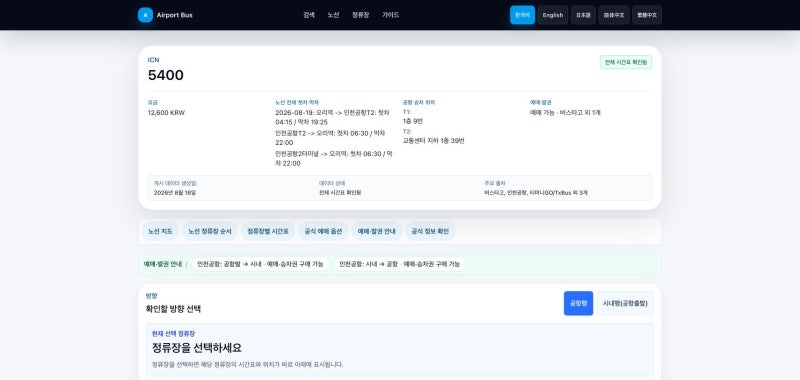Click the Airport Bus logo icon
The image size is (800, 380).
pyautogui.click(x=145, y=15)
